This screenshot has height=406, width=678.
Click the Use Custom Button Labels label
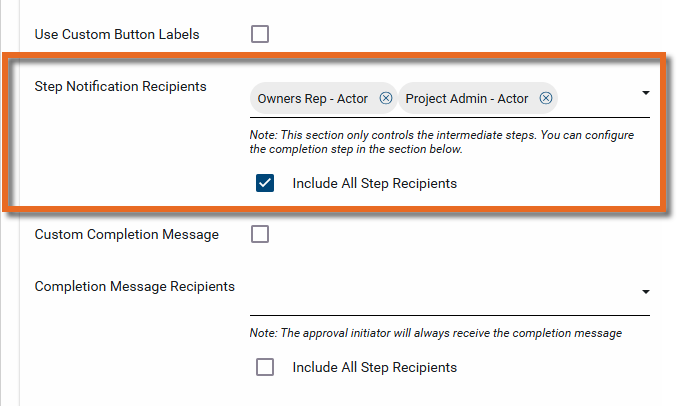pyautogui.click(x=117, y=34)
